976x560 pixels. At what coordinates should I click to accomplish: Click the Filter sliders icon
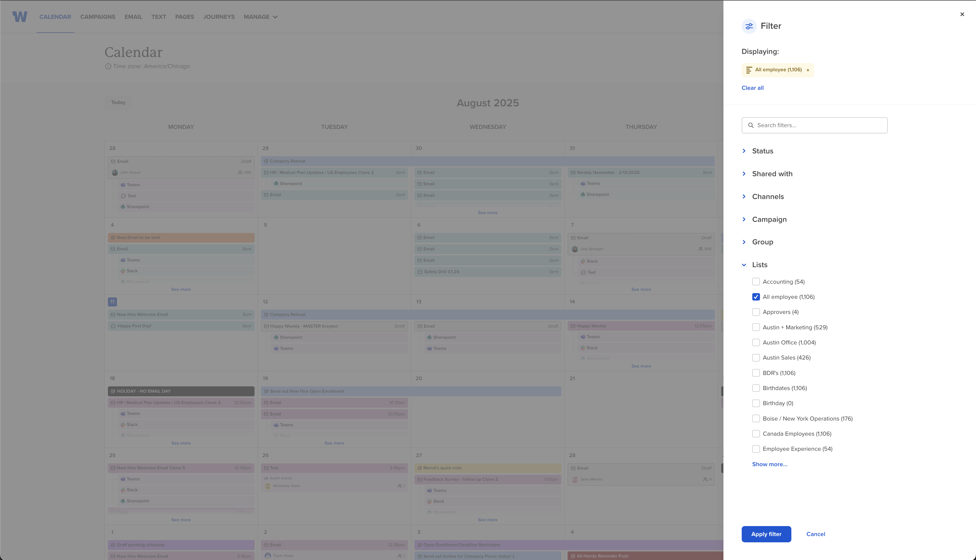pos(749,26)
